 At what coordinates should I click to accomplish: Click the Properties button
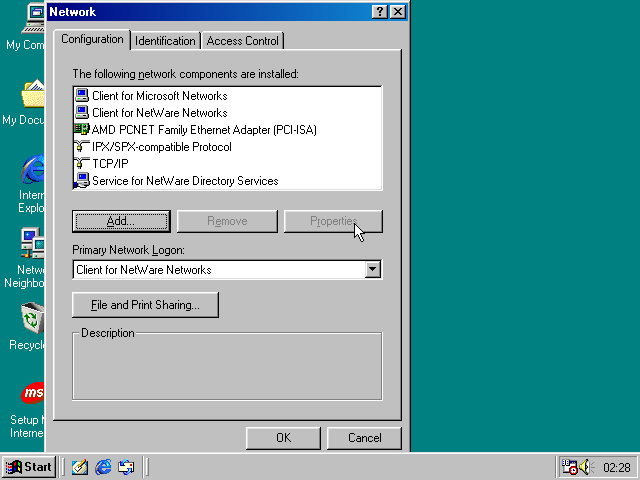[333, 221]
